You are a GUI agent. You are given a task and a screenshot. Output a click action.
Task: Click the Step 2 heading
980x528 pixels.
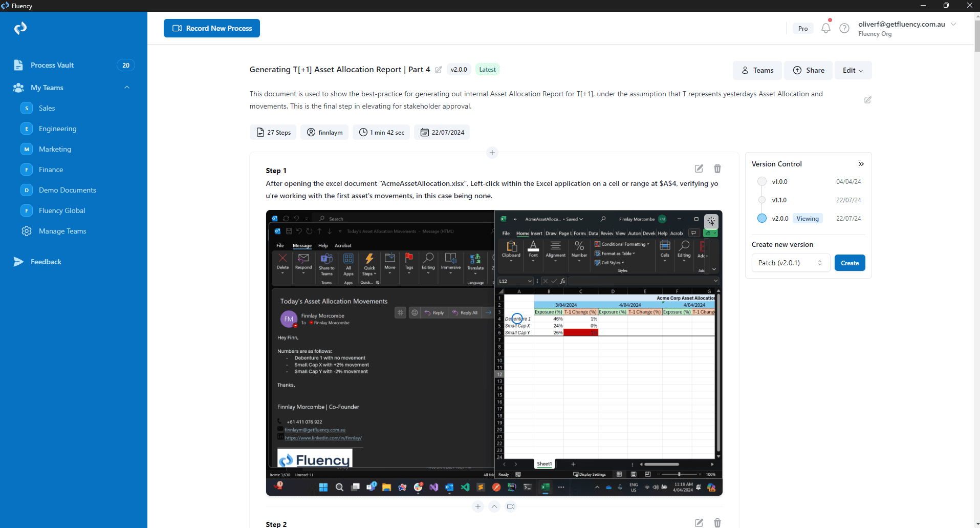276,524
